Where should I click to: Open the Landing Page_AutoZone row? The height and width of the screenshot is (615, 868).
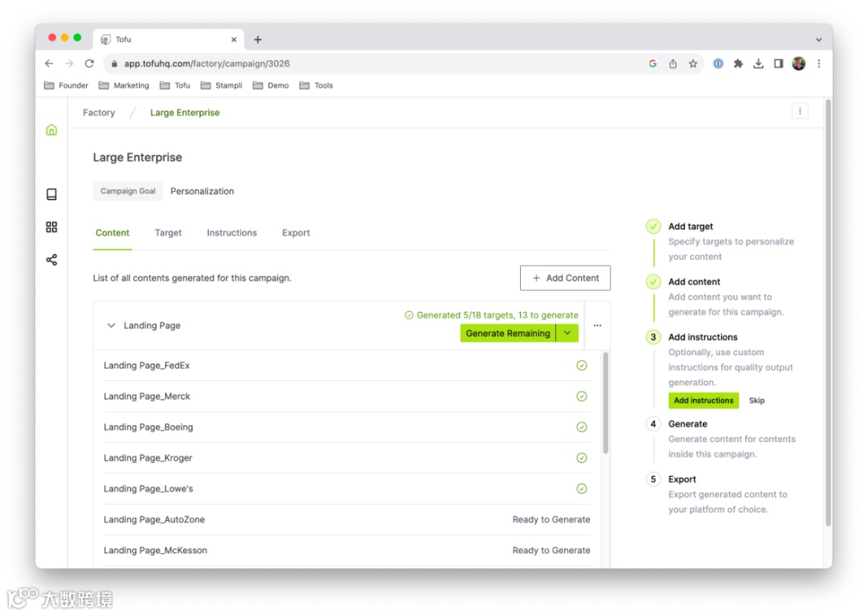click(346, 519)
